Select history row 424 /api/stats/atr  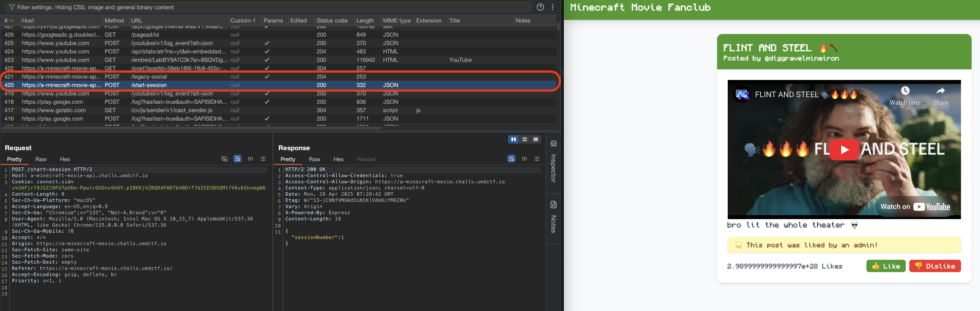click(278, 51)
